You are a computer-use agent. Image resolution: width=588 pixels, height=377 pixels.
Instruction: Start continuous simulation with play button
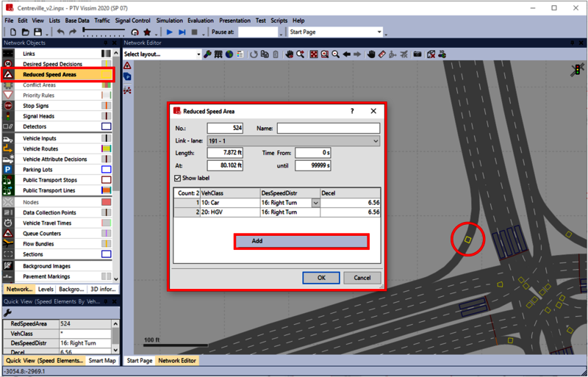click(x=170, y=32)
